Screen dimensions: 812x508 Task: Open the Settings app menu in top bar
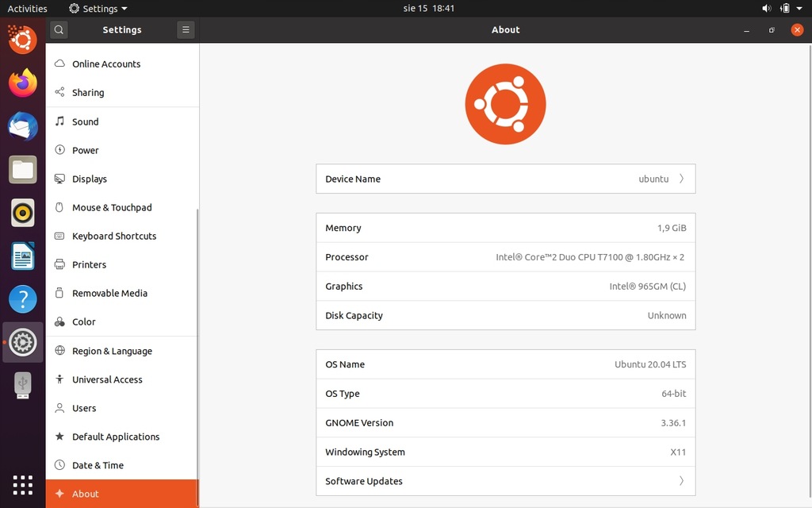click(x=98, y=8)
